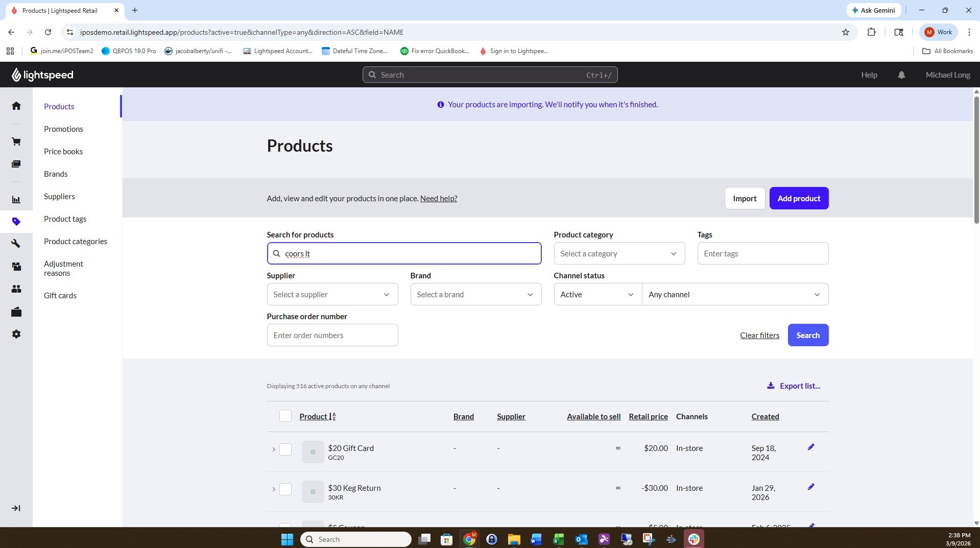Open the Michael Long account menu

coord(948,75)
